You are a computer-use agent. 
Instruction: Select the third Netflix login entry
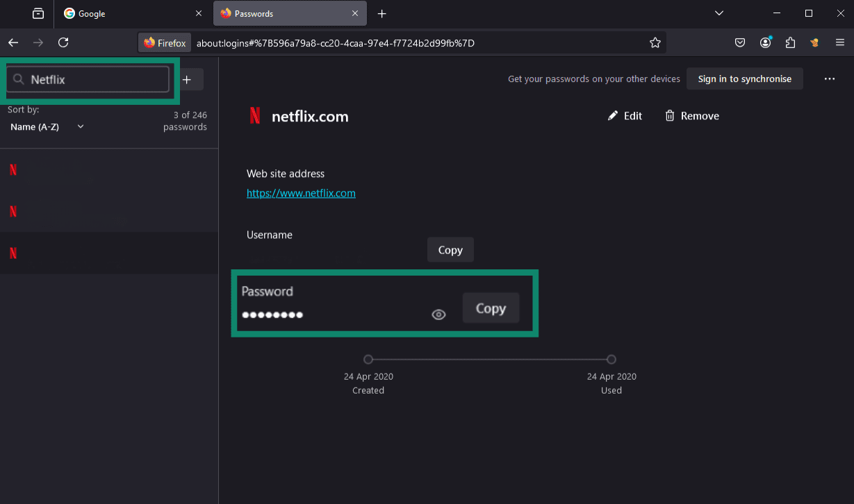tap(109, 253)
